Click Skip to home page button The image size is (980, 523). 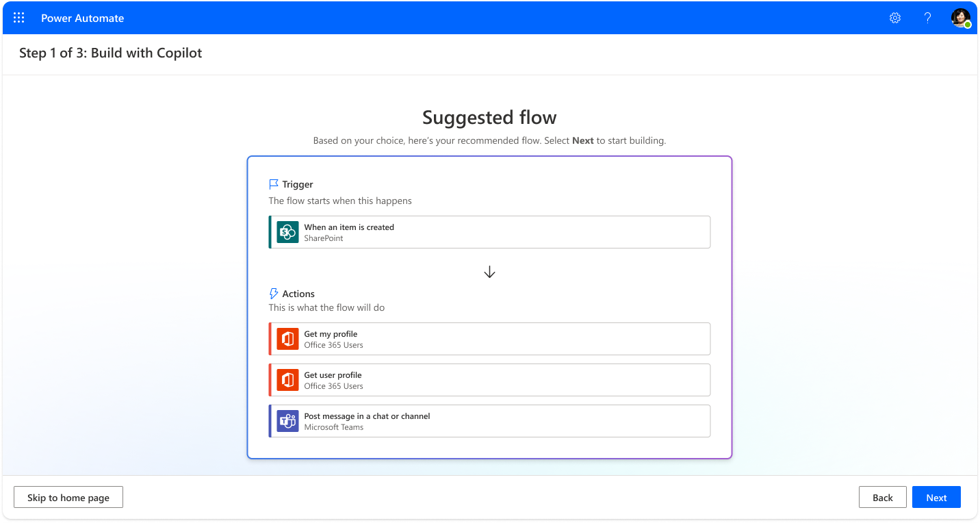click(x=68, y=498)
